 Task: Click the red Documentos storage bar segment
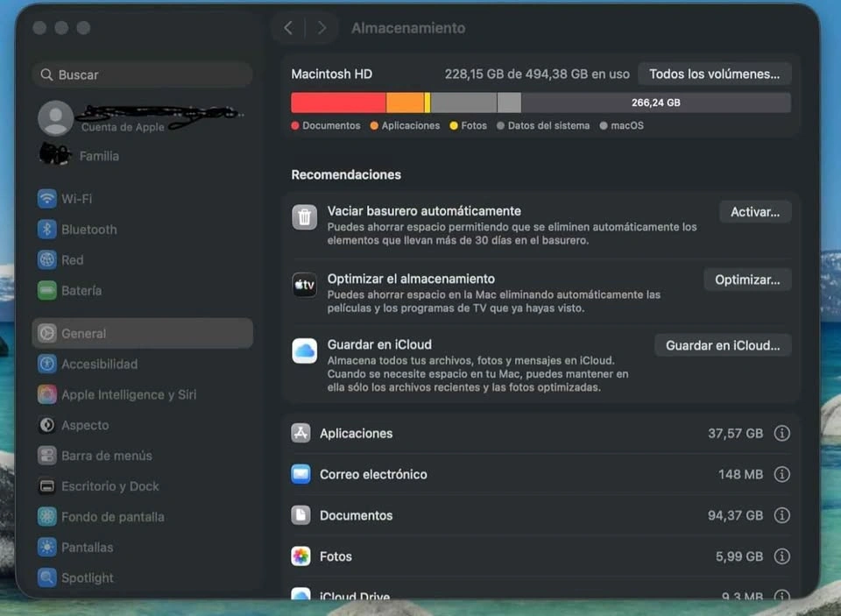click(338, 103)
